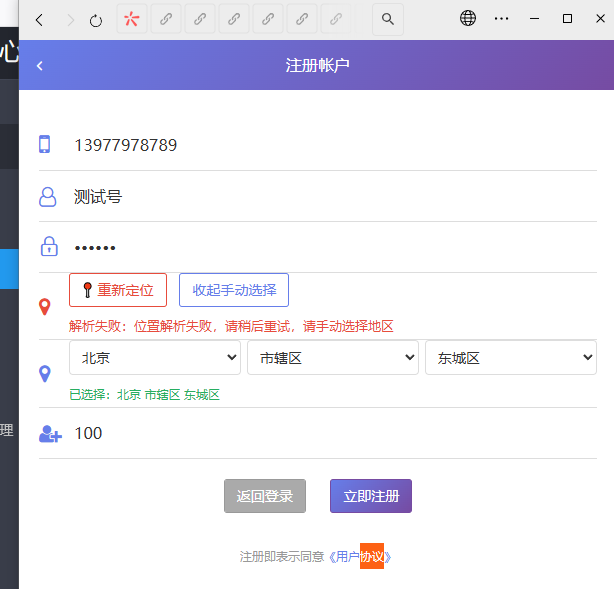Edit the referrer code field 100
This screenshot has width=614, height=589.
pyautogui.click(x=335, y=433)
